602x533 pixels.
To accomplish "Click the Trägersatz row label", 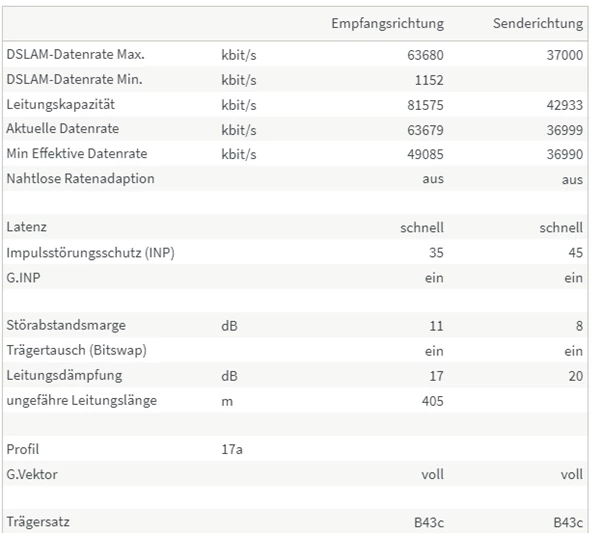I will click(x=38, y=521).
